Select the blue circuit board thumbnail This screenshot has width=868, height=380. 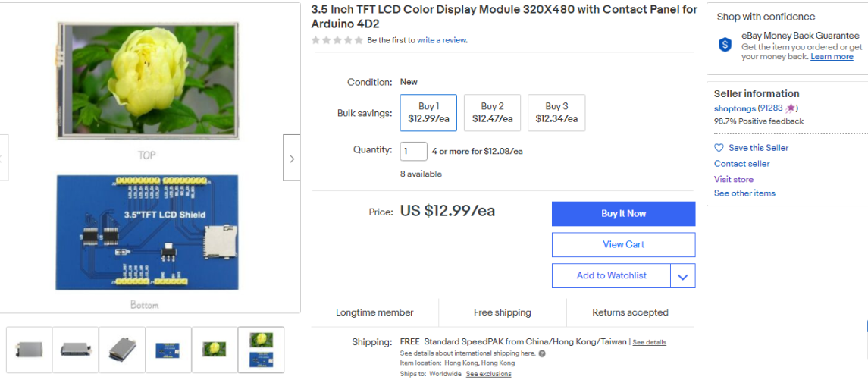(168, 350)
